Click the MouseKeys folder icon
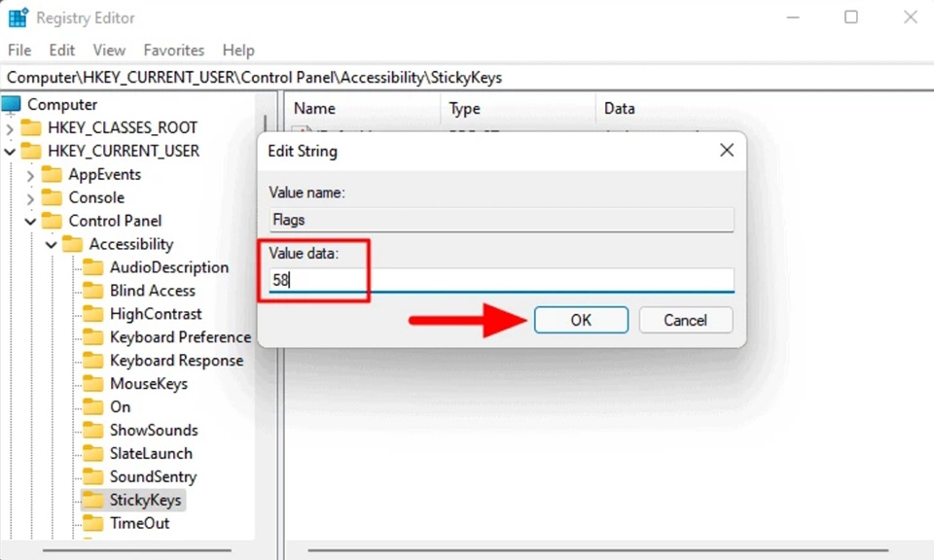 click(x=93, y=383)
